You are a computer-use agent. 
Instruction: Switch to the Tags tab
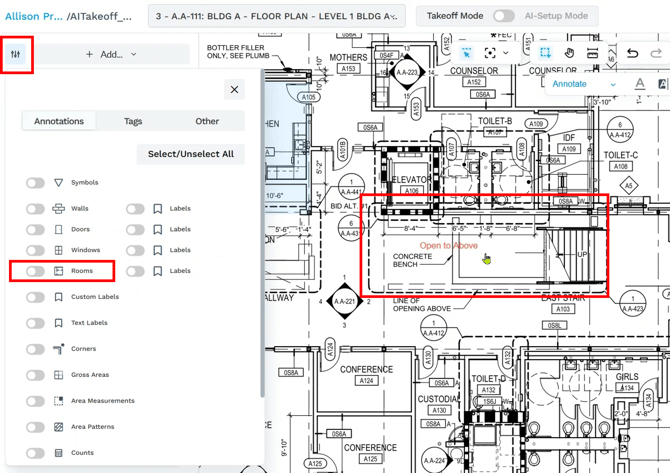pyautogui.click(x=133, y=121)
